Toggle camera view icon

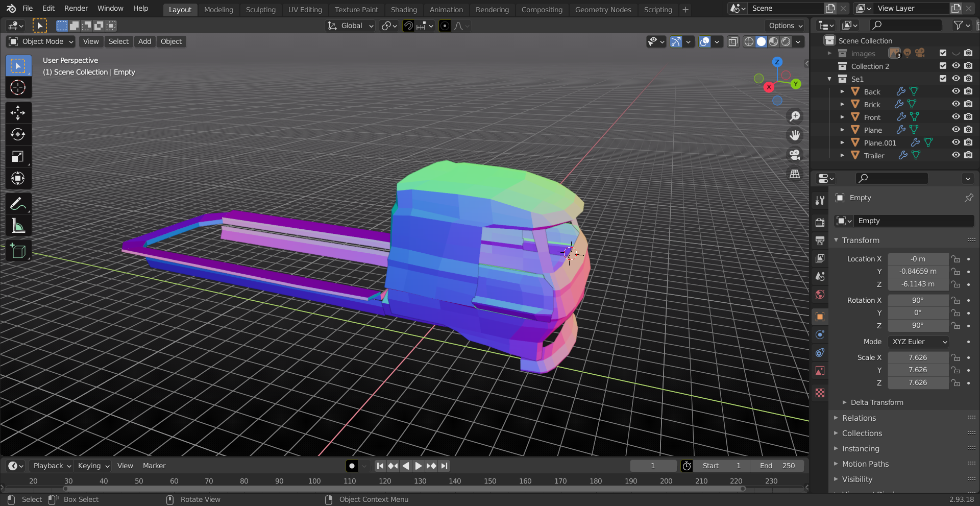pyautogui.click(x=795, y=155)
